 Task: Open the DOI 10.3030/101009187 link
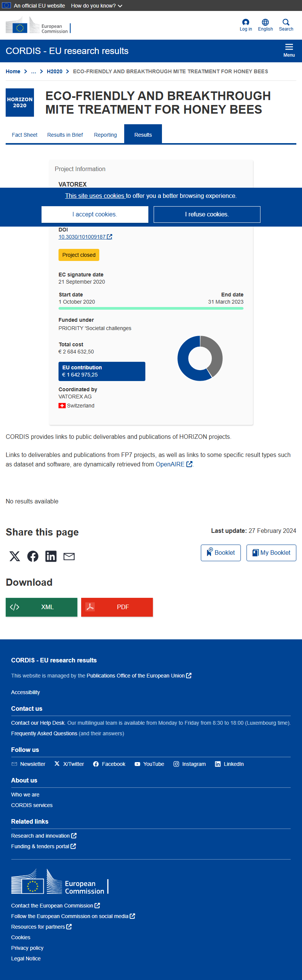point(85,237)
